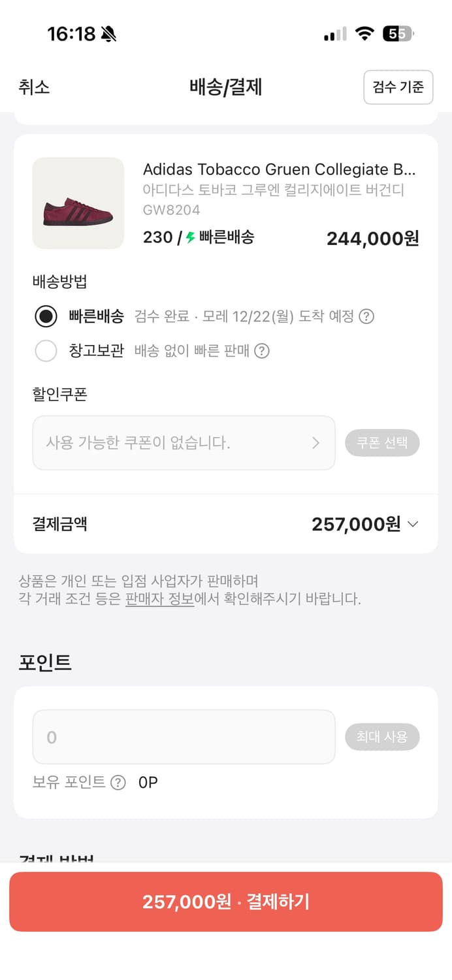Tap the 쿠폰 선택 coupon select button

pyautogui.click(x=383, y=443)
